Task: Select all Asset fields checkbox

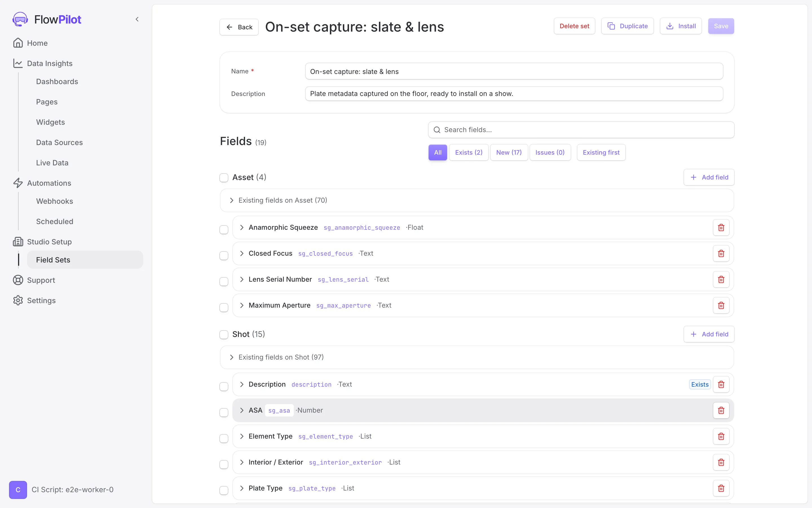Action: (224, 178)
